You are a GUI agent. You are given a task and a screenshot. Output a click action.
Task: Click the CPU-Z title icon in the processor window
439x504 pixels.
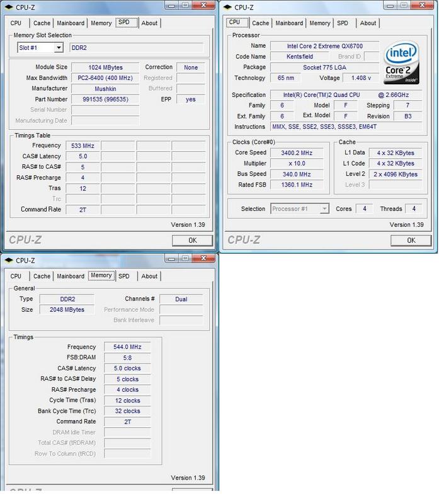pos(227,7)
